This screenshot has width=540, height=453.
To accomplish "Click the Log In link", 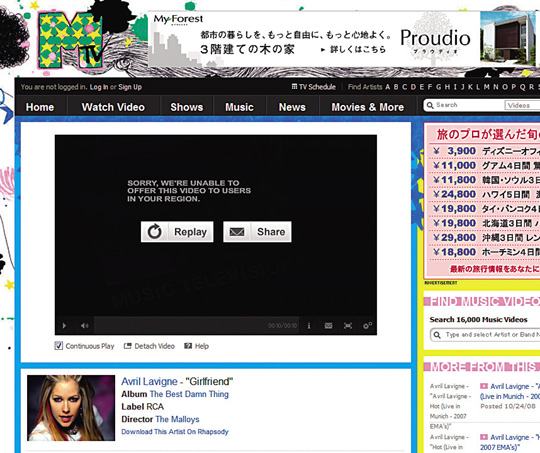I will point(99,87).
